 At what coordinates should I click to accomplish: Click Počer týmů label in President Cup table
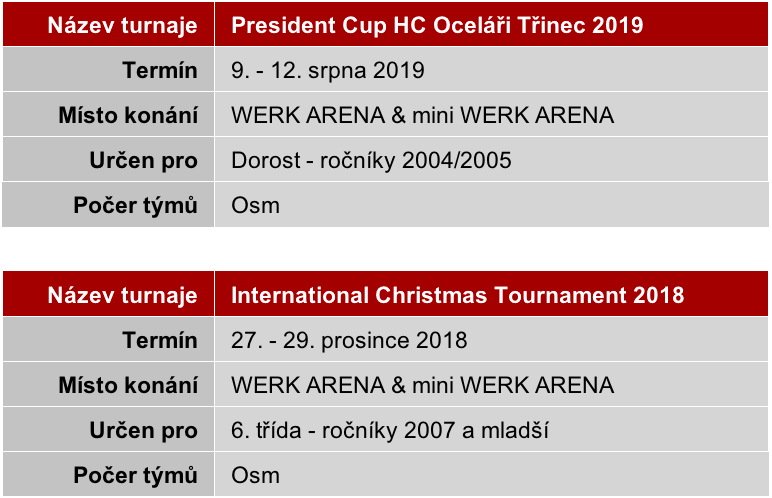pos(135,206)
